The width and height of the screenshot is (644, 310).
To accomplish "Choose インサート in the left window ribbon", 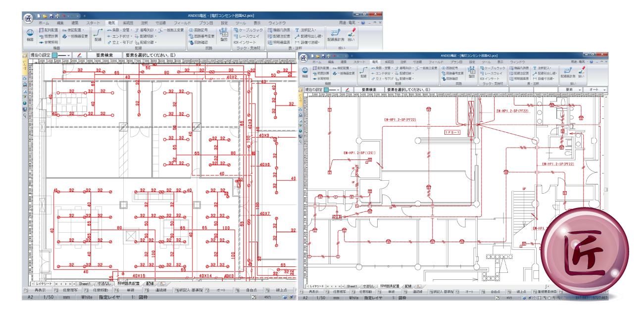I will [245, 42].
